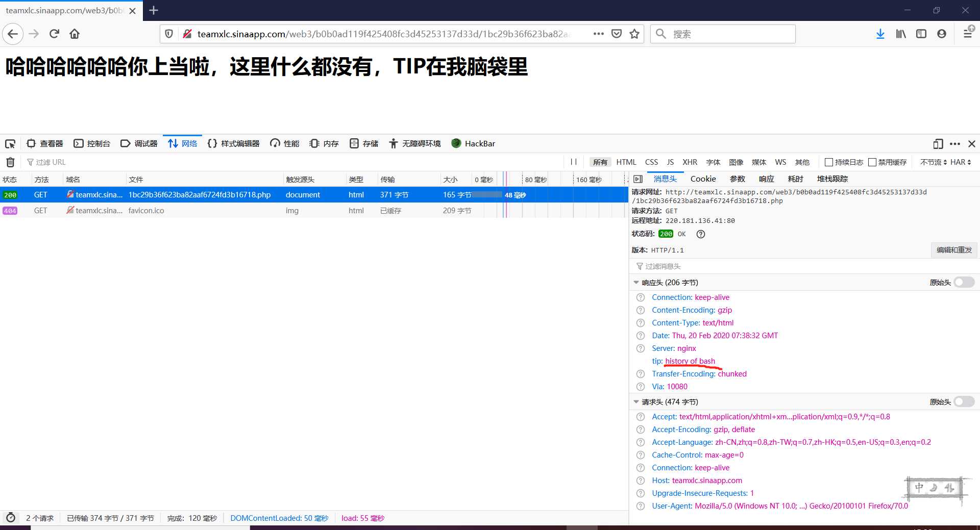This screenshot has width=980, height=530.
Task: Clear network log with trash icon
Action: tap(10, 162)
